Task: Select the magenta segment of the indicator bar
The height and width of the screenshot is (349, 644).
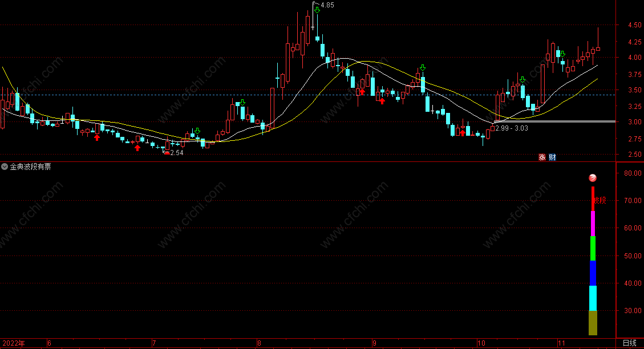Action: (x=593, y=224)
